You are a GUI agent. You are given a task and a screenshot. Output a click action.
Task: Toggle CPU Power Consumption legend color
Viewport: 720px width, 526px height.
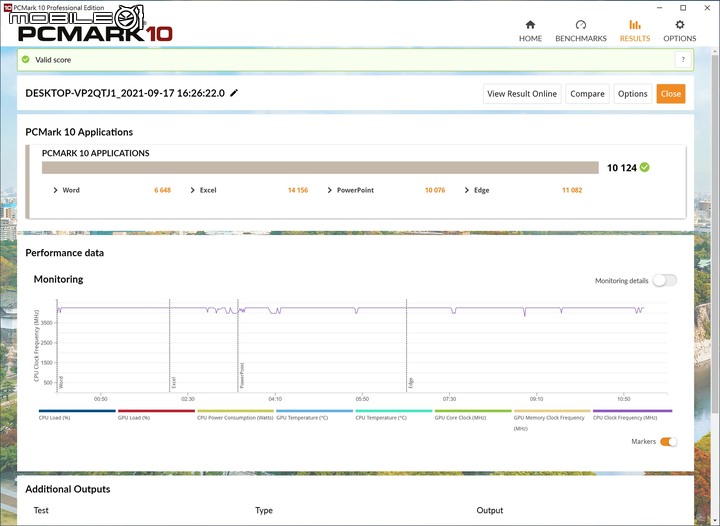(236, 411)
